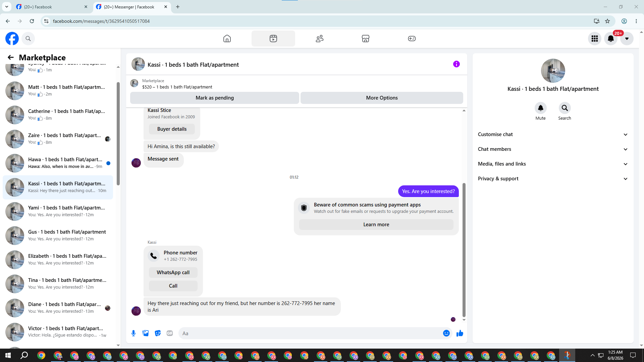Open Diane's conversation

[x=58, y=308]
